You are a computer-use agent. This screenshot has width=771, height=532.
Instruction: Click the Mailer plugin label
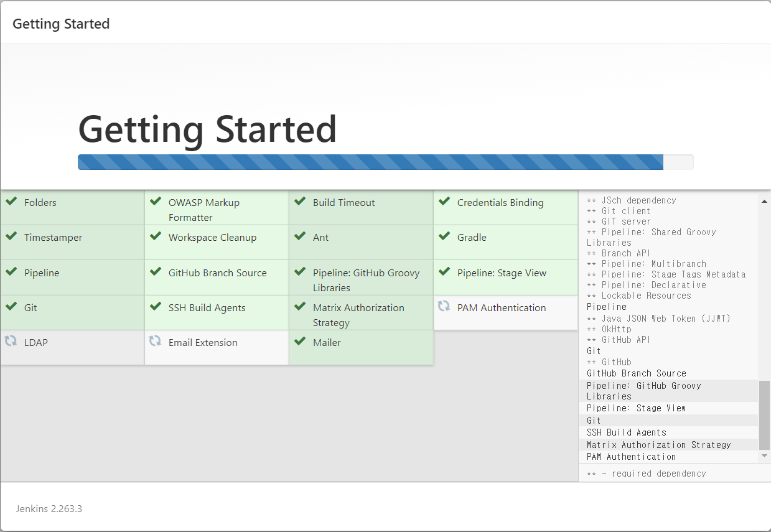(x=327, y=343)
